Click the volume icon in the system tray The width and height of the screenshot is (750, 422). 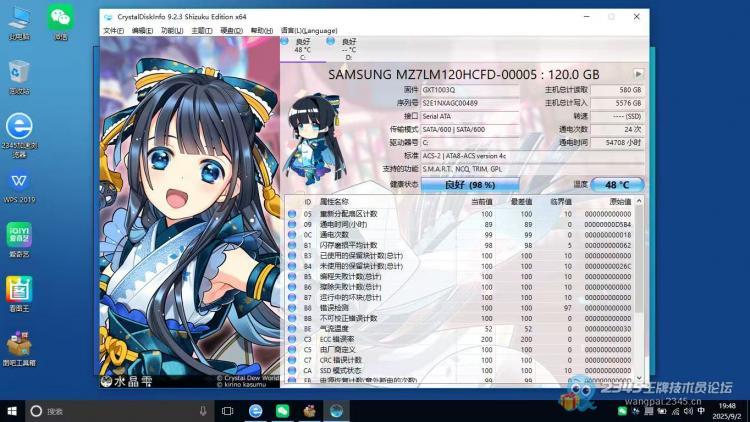tap(688, 411)
